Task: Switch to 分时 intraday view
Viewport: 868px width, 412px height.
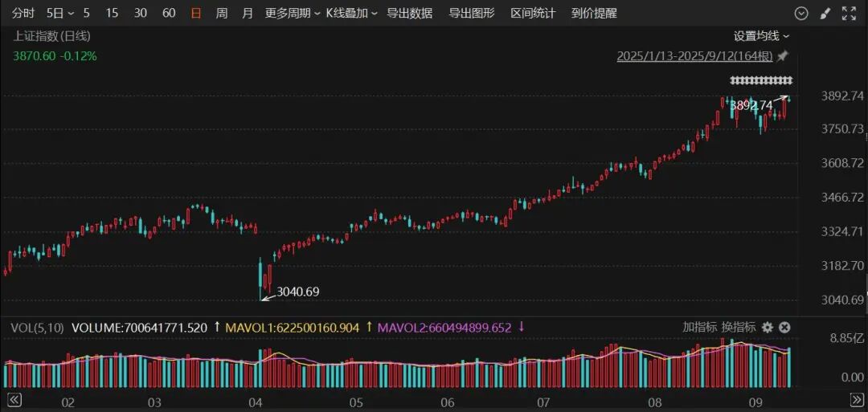Action: [x=23, y=14]
